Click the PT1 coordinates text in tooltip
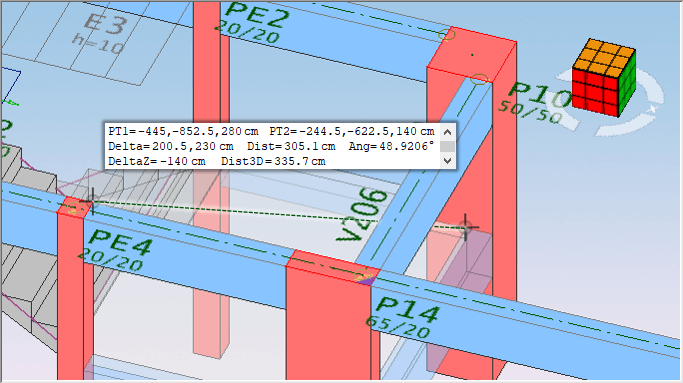The image size is (683, 383). (x=183, y=131)
